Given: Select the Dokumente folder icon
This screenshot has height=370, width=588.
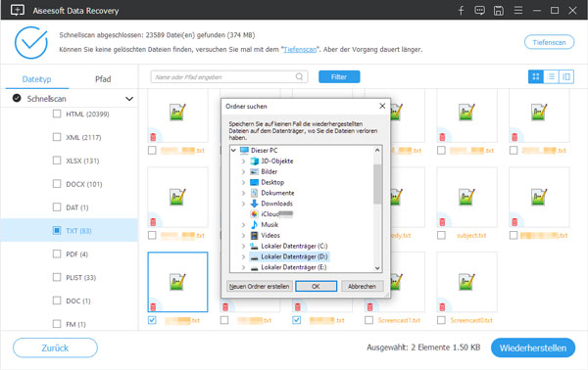Looking at the screenshot, I should tap(254, 193).
